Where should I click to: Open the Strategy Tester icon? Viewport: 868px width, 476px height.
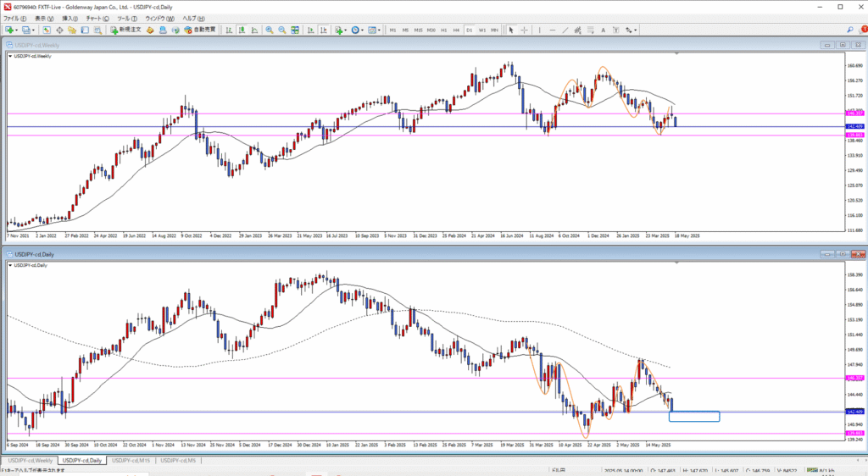(x=97, y=30)
